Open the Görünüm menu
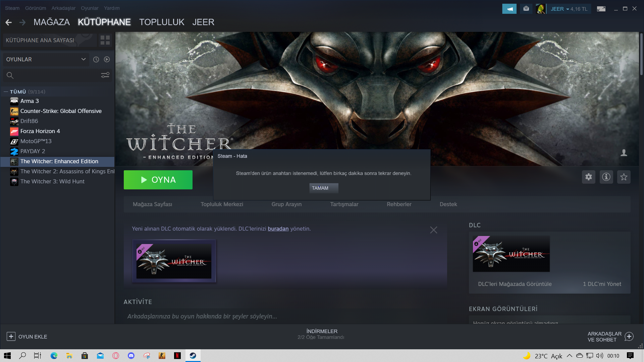This screenshot has width=644, height=362. [x=36, y=8]
